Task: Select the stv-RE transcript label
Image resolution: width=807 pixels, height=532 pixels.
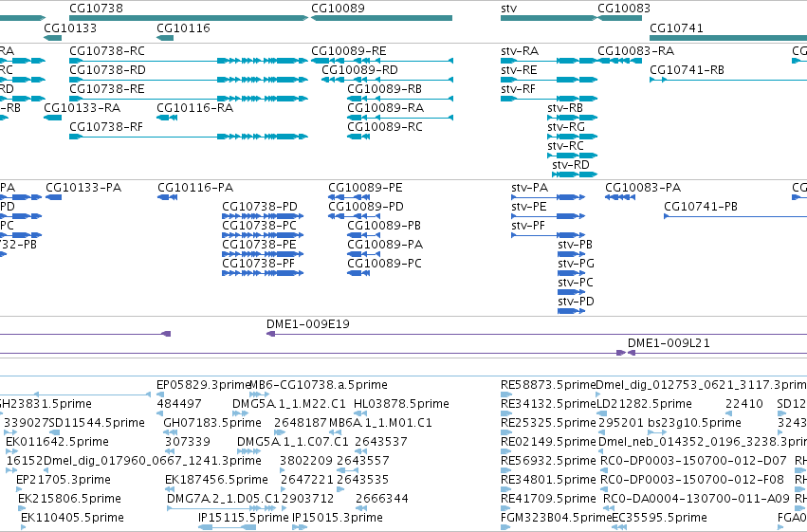Action: pyautogui.click(x=519, y=70)
